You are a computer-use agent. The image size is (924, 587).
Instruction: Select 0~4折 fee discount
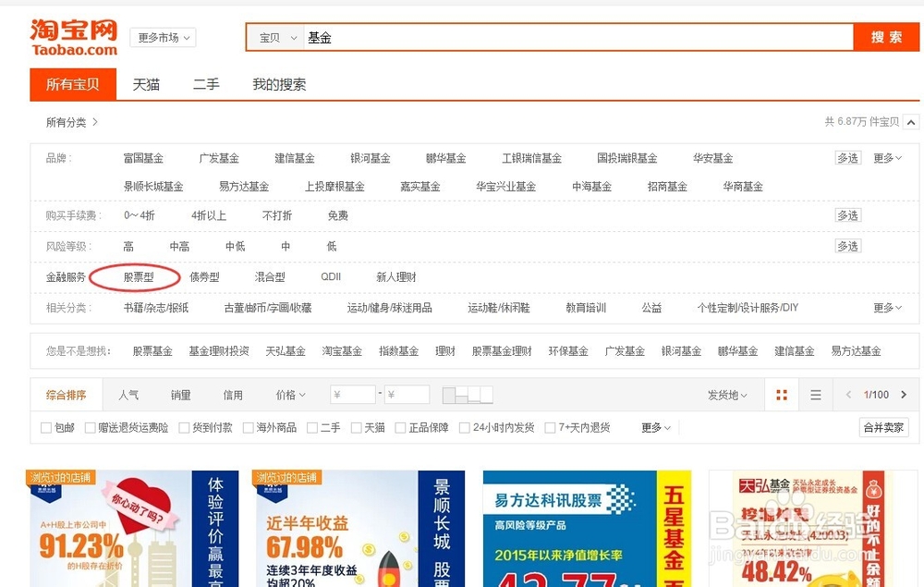pyautogui.click(x=140, y=215)
